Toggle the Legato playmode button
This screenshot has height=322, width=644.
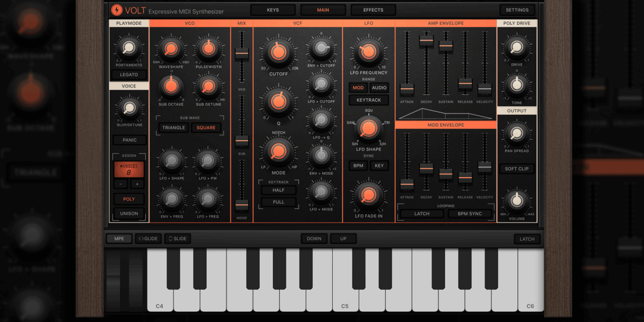(129, 75)
